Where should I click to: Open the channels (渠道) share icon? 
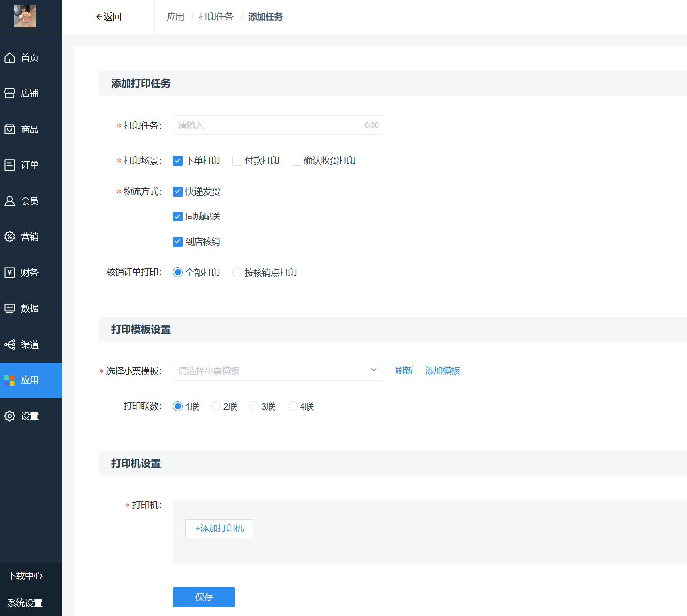10,345
